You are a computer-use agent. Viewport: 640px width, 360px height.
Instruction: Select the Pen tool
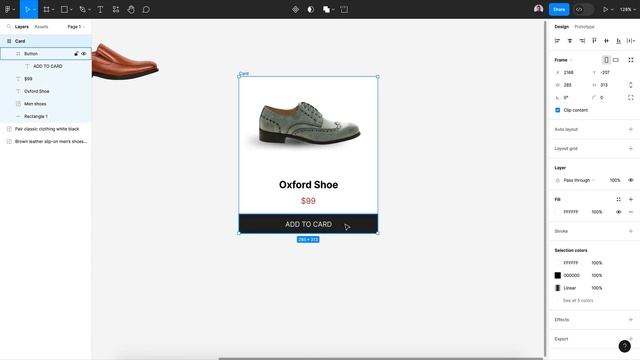click(82, 9)
